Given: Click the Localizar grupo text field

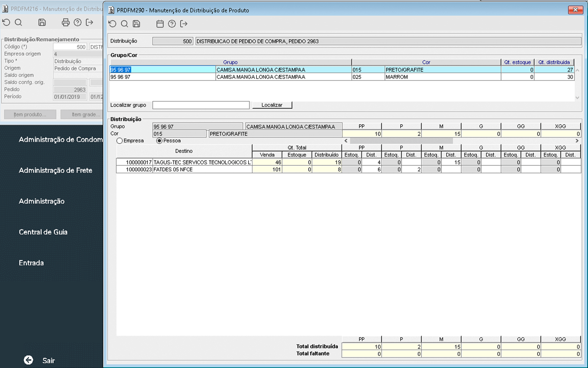Looking at the screenshot, I should coord(201,105).
